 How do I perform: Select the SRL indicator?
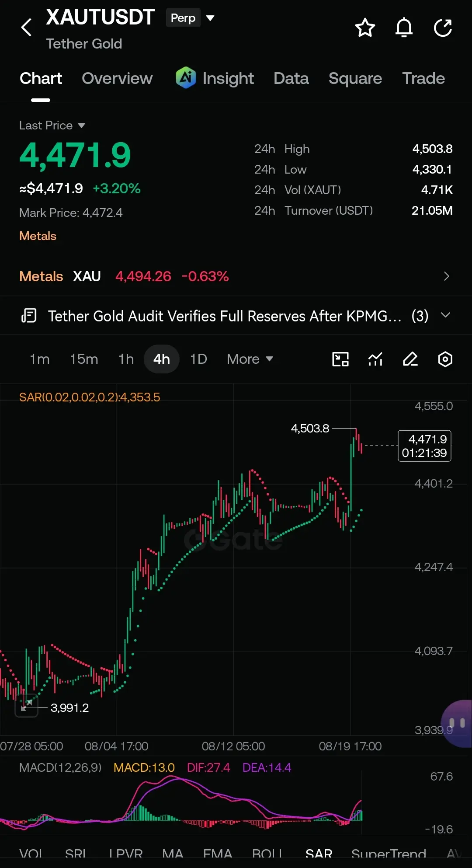pyautogui.click(x=76, y=854)
